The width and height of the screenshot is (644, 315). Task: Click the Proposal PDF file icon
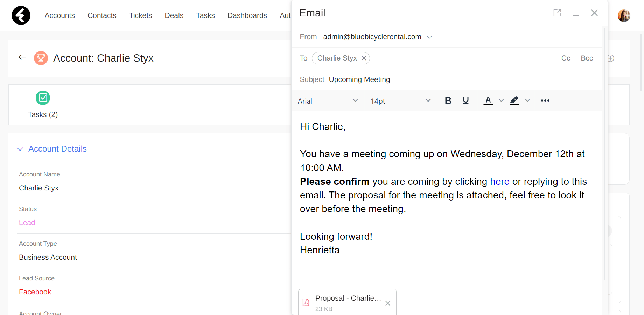tap(306, 302)
